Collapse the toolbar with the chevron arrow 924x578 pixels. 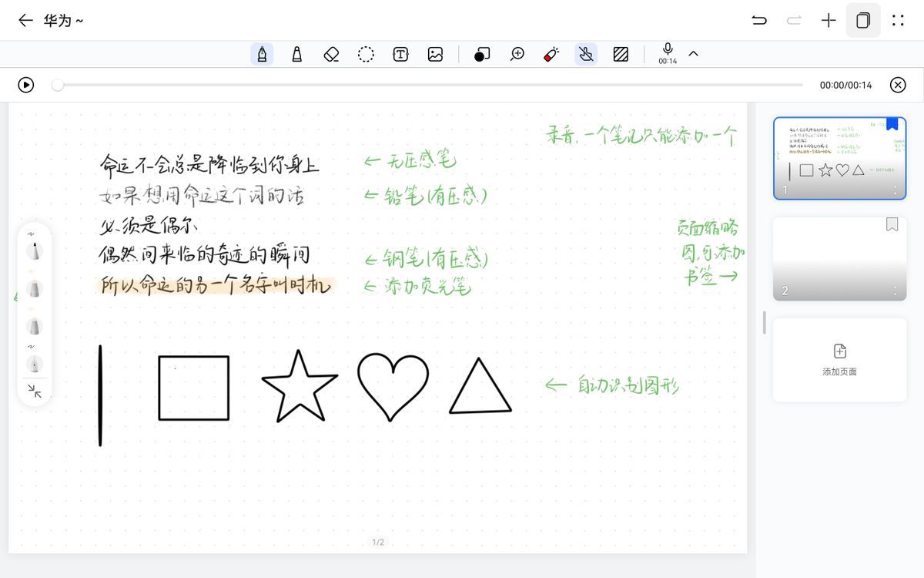[693, 54]
